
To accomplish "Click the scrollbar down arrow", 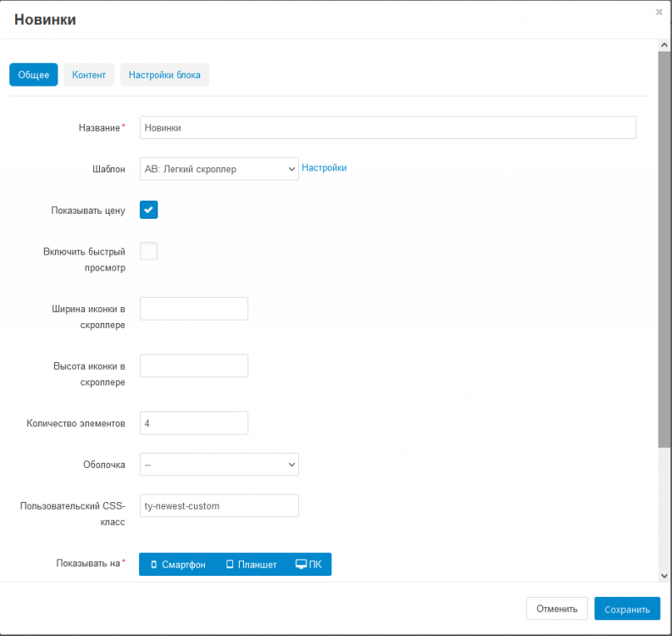I will 664,575.
